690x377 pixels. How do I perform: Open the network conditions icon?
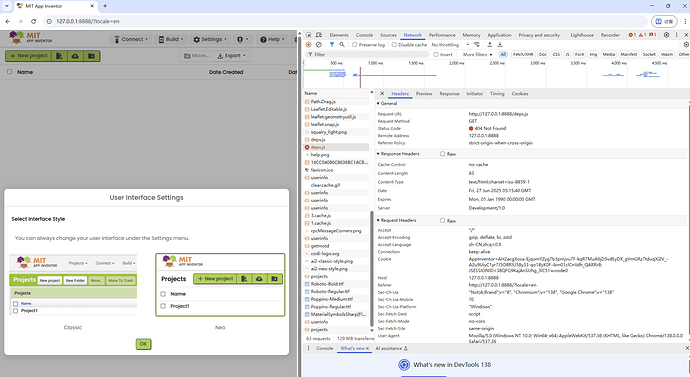(477, 44)
